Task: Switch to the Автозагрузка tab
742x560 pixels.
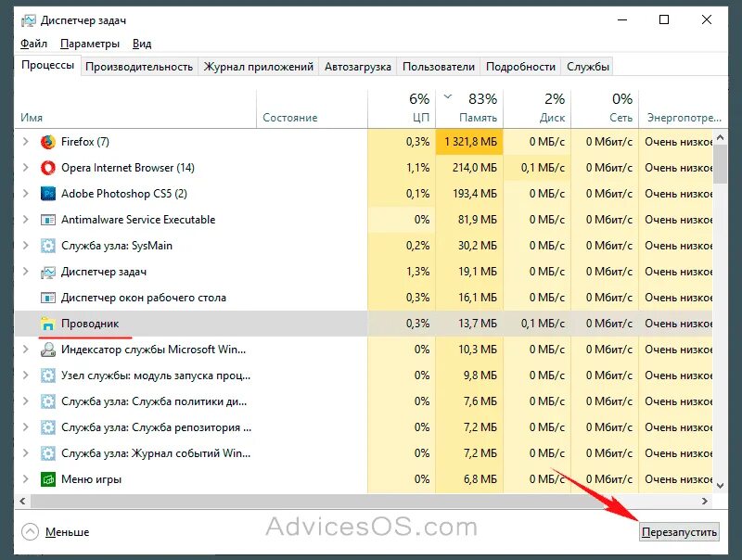Action: pyautogui.click(x=358, y=67)
